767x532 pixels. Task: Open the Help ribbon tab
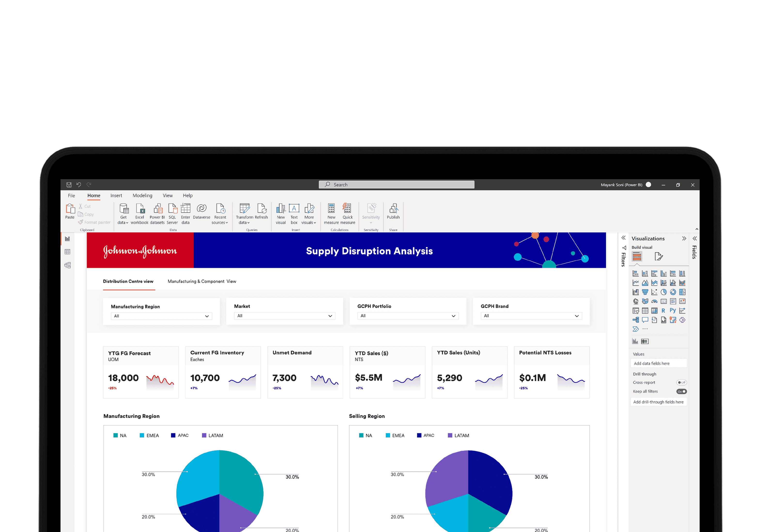(x=188, y=196)
